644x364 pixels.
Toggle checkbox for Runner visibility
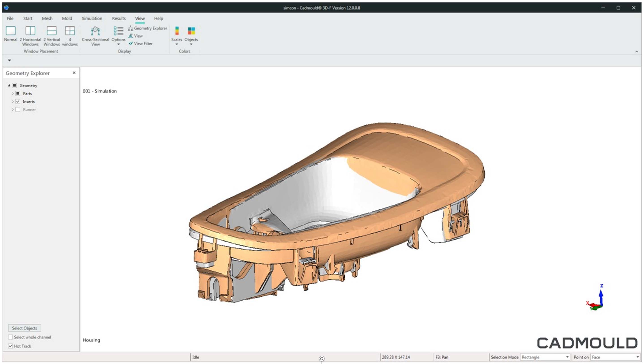point(18,109)
